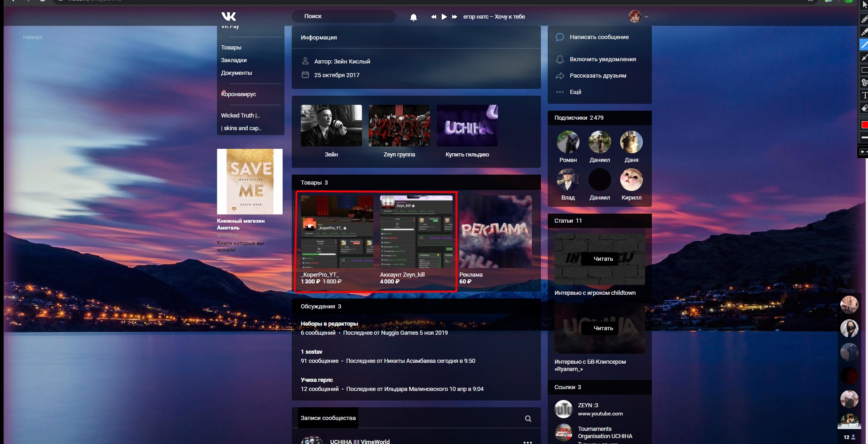Pick the eraser tool

[864, 108]
